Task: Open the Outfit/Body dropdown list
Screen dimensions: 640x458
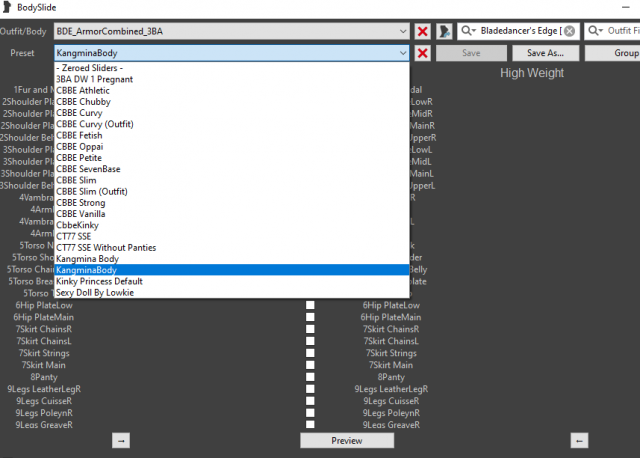Action: click(402, 31)
